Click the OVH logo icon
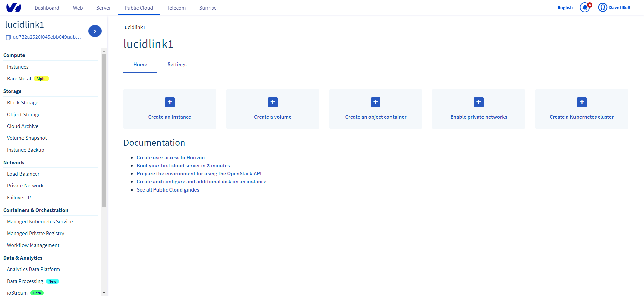This screenshot has height=296, width=644. pyautogui.click(x=14, y=7)
